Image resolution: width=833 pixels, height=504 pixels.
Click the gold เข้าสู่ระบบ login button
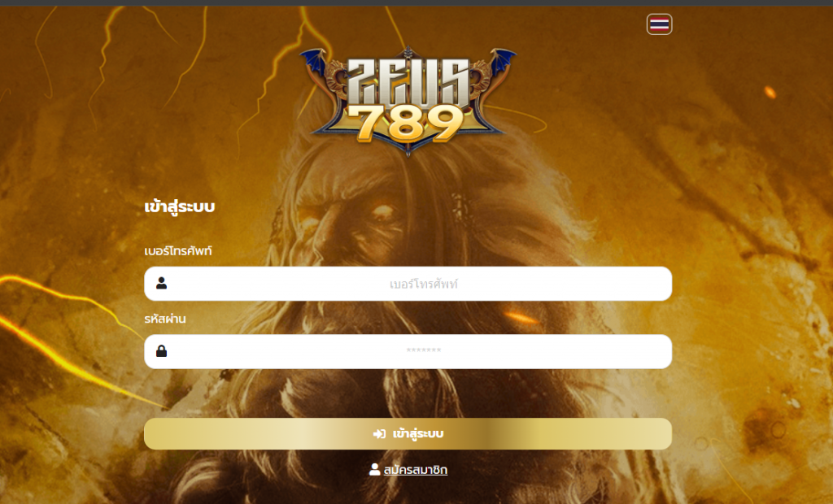tap(408, 434)
